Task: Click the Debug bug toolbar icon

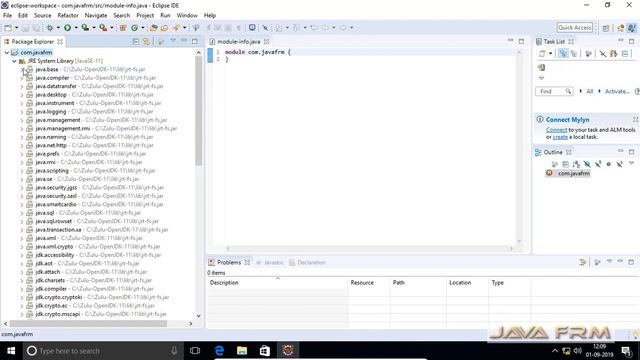Action: click(50, 28)
